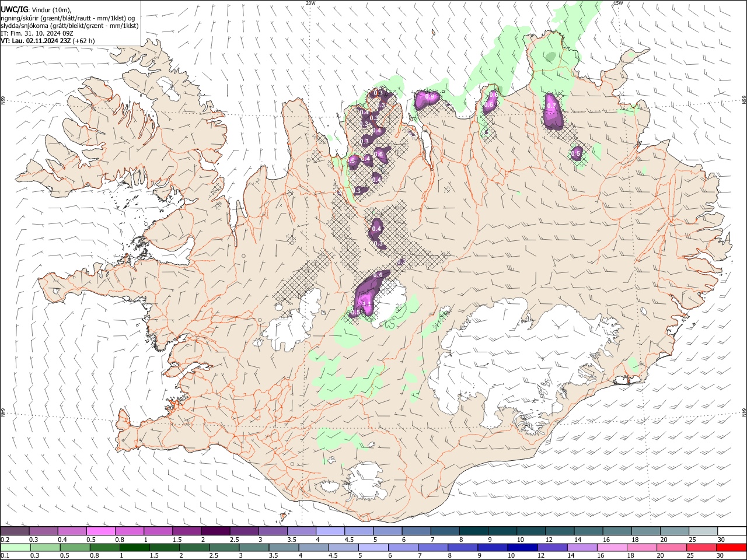Viewport: 747px width, 560px height.
Task: Select the 'IT: Fim. 31. 10. 2024 09Z' line
Action: pos(36,33)
